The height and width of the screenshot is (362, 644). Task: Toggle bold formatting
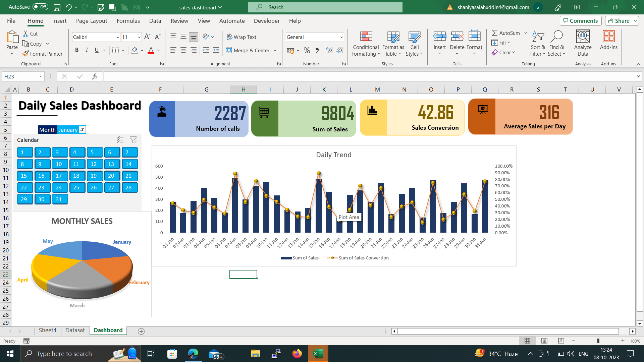(77, 50)
